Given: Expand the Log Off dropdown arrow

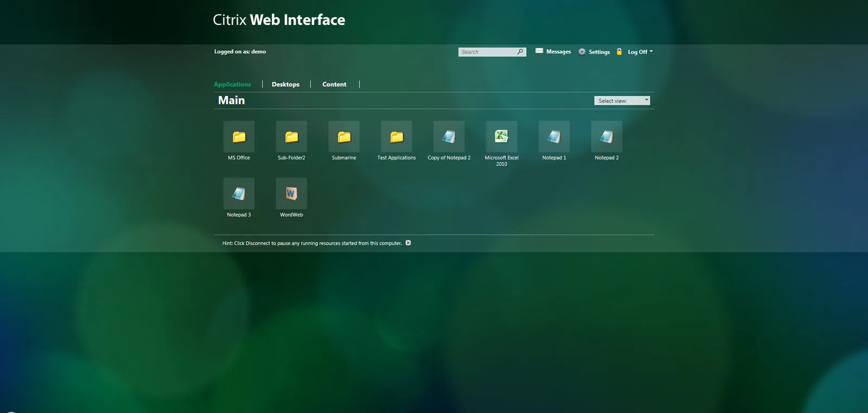Looking at the screenshot, I should pyautogui.click(x=651, y=51).
